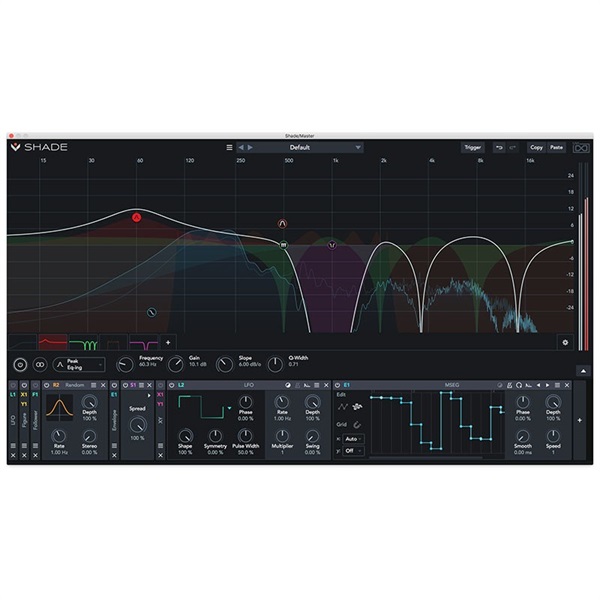Redo the last change
Image resolution: width=600 pixels, height=600 pixels.
[513, 147]
